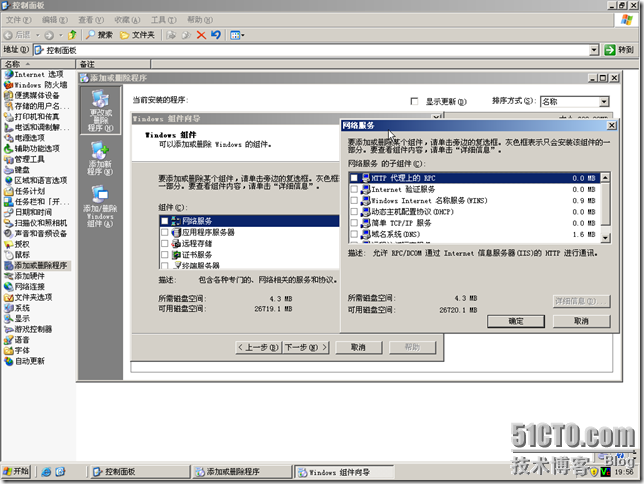Open the Views toolbar dropdown icon
644x484 pixels.
[x=237, y=35]
